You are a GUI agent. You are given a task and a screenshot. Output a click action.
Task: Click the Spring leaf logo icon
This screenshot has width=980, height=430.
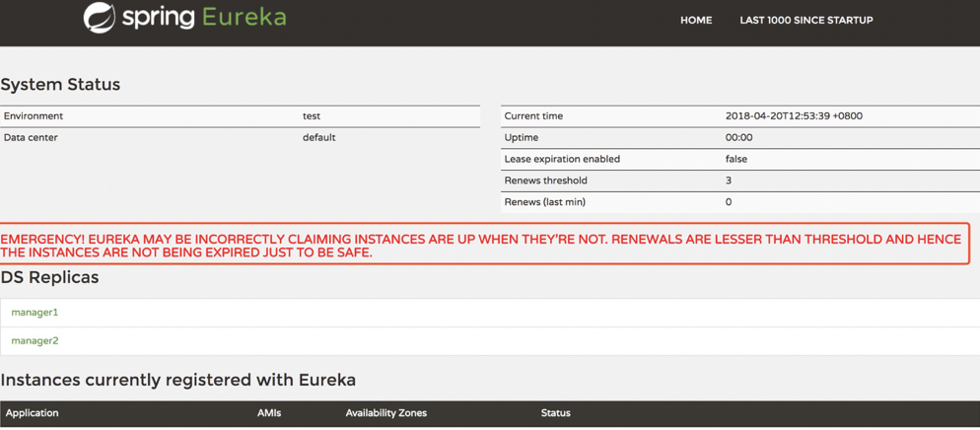coord(100,18)
